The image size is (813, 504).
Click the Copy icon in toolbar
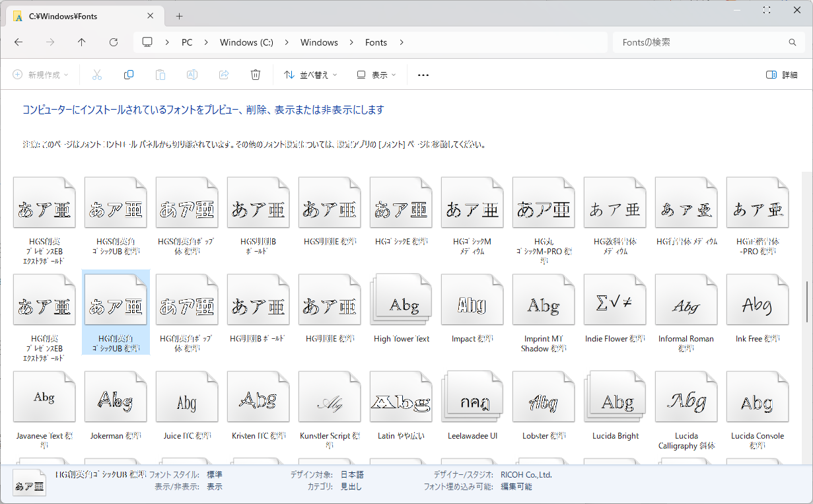click(129, 75)
